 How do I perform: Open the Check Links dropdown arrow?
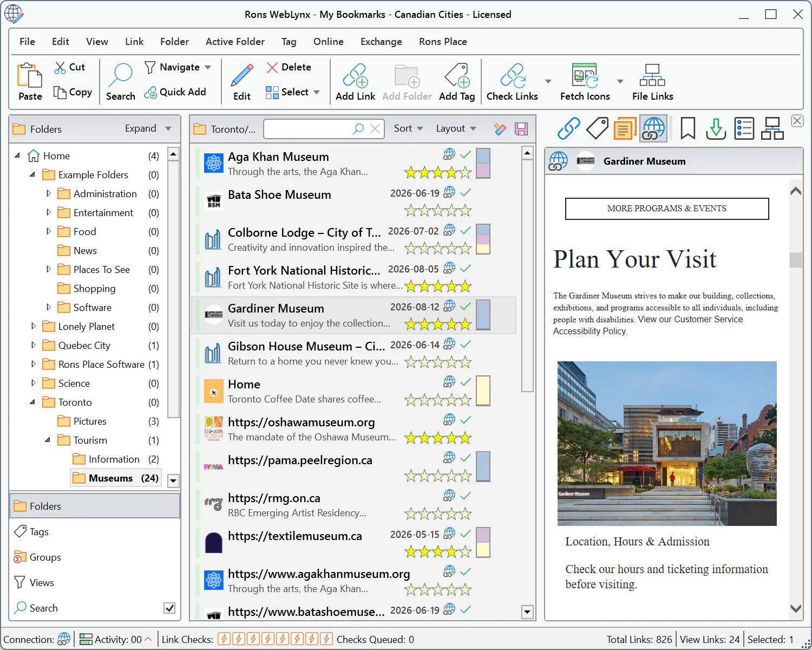tap(548, 81)
